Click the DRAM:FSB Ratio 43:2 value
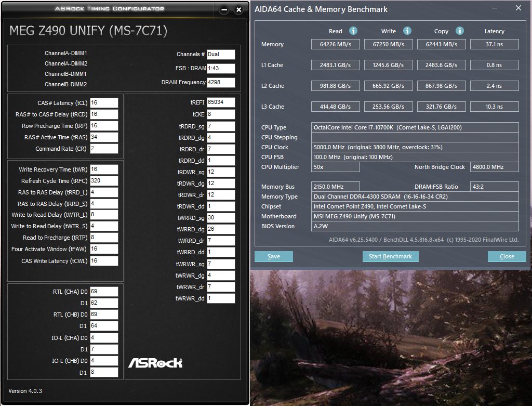This screenshot has height=406, width=532. (495, 187)
